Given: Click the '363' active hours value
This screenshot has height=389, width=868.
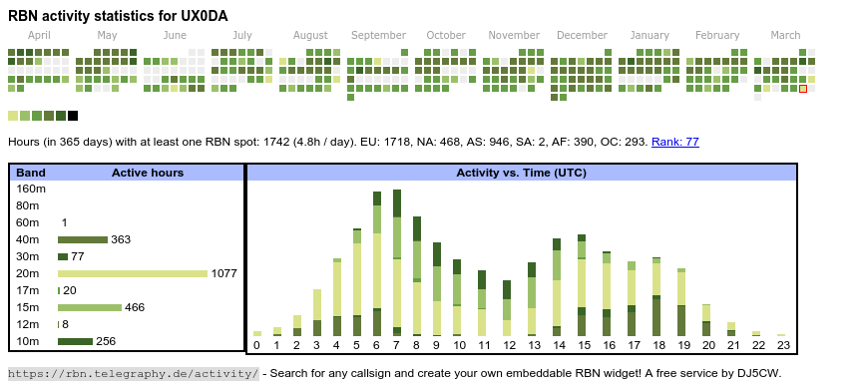Looking at the screenshot, I should click(121, 239).
